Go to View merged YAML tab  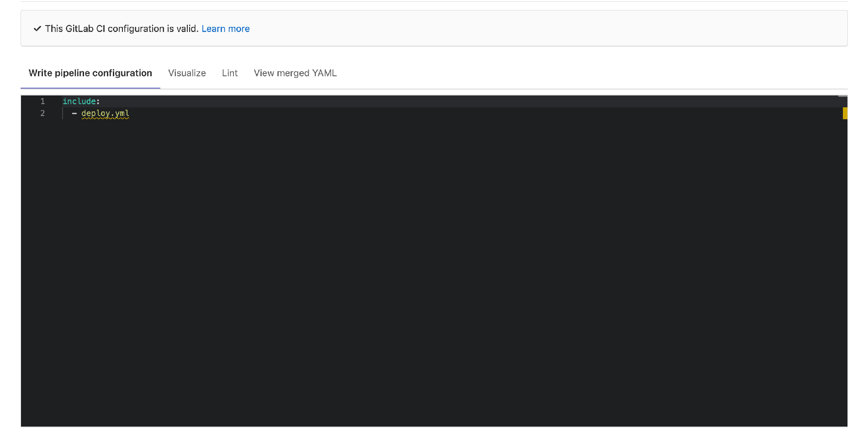[295, 73]
